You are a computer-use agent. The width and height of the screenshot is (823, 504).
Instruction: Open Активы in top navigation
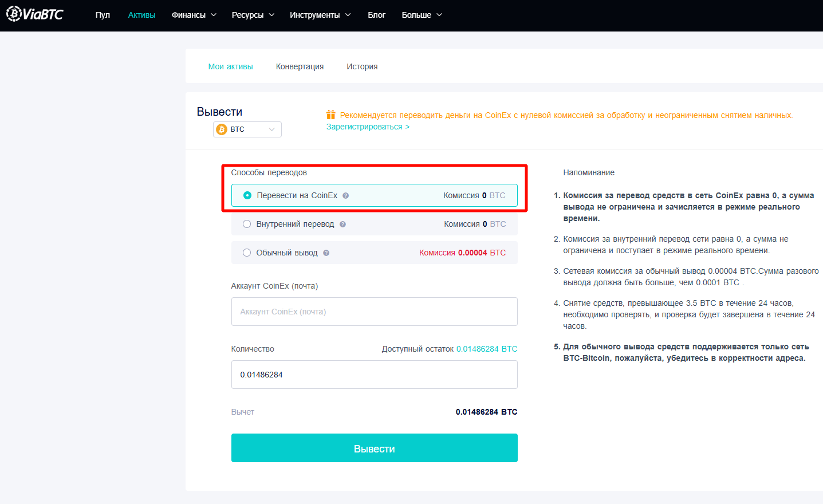pos(141,15)
